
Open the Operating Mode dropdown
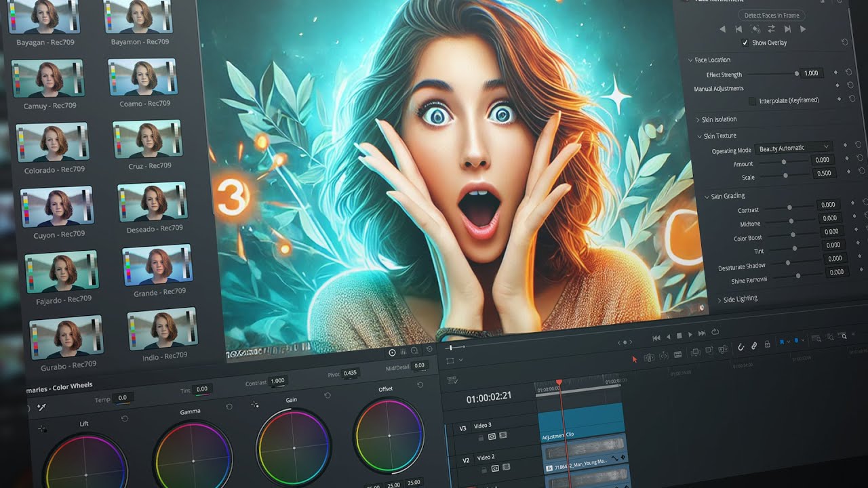pyautogui.click(x=794, y=147)
